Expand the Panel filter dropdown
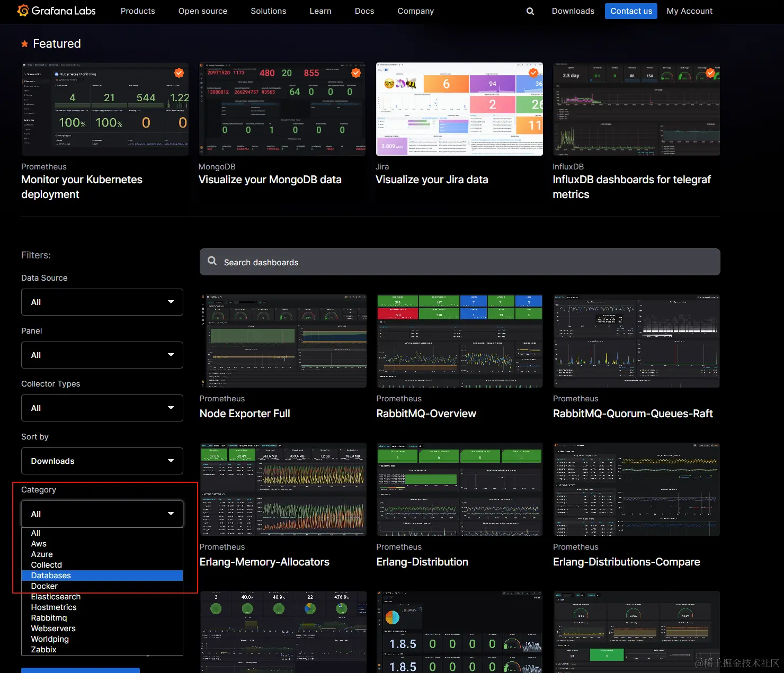 tap(102, 355)
